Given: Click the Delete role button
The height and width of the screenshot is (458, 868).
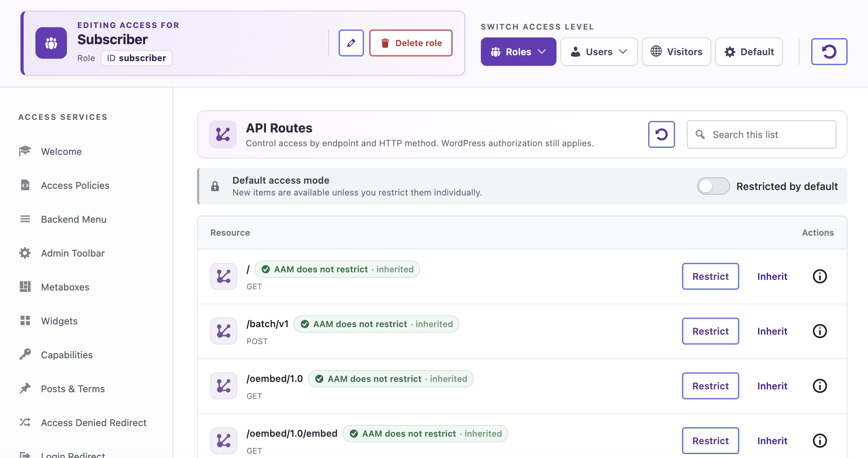Looking at the screenshot, I should (x=411, y=43).
